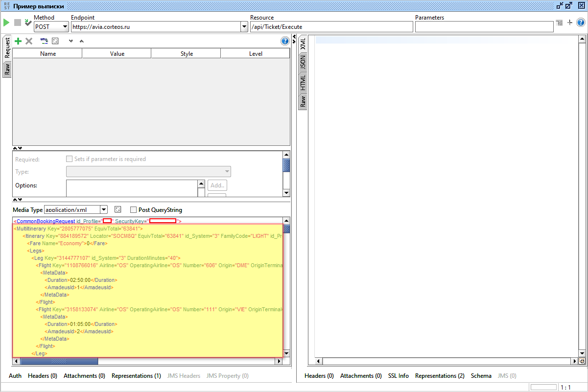Screen dimensions: 588x392
Task: Open help via the blue question icon beside Parameters
Action: [x=581, y=23]
